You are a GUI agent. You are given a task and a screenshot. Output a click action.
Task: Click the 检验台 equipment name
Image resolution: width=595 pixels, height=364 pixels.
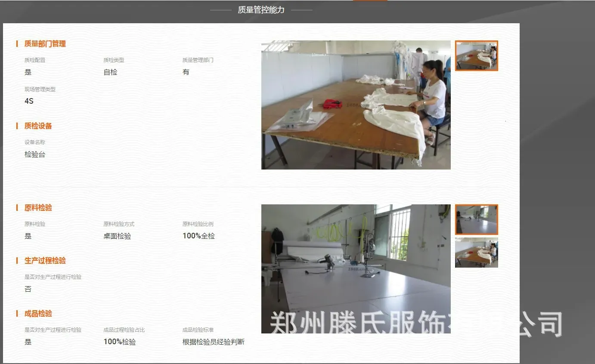coord(35,154)
